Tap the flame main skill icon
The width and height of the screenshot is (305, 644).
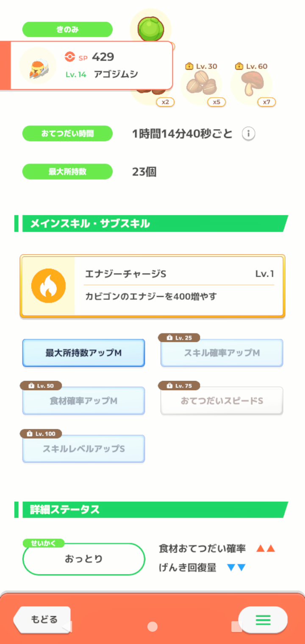tap(48, 286)
